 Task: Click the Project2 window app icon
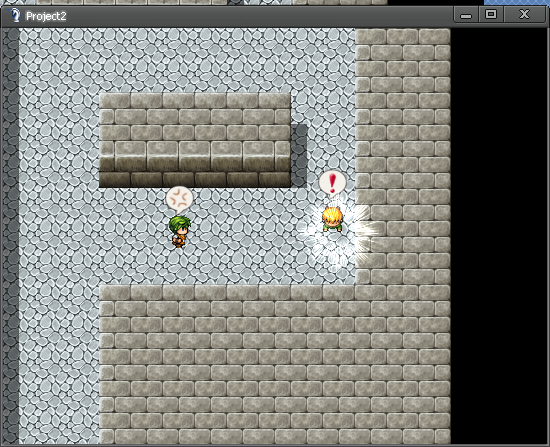point(14,15)
